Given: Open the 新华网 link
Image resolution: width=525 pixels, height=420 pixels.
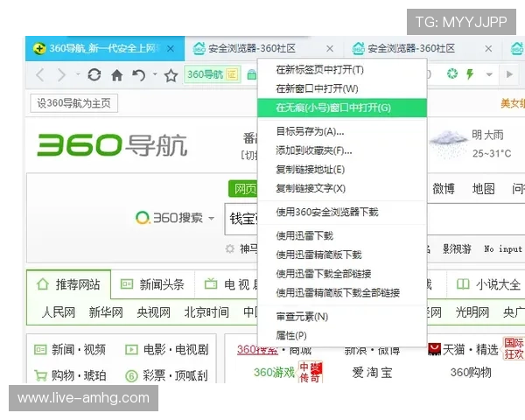Looking at the screenshot, I should click(x=106, y=312).
